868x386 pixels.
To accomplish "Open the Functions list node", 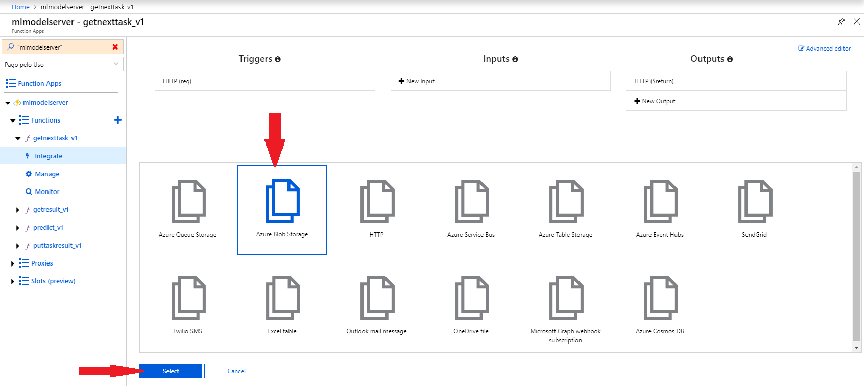I will tap(45, 120).
